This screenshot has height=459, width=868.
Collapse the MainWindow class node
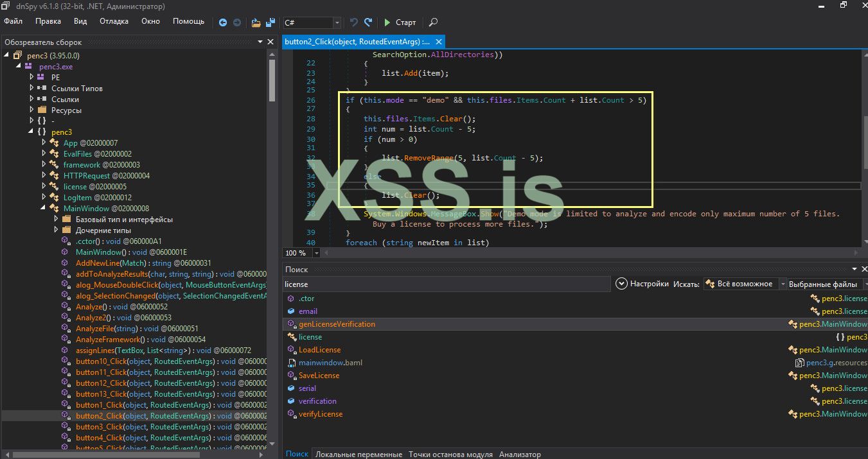pos(44,208)
